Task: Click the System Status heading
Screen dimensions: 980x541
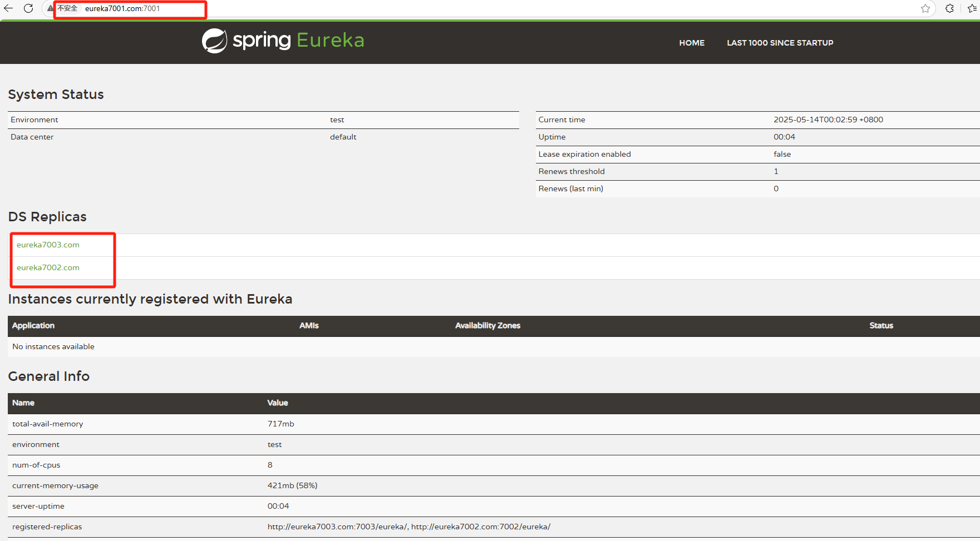Action: coord(56,95)
